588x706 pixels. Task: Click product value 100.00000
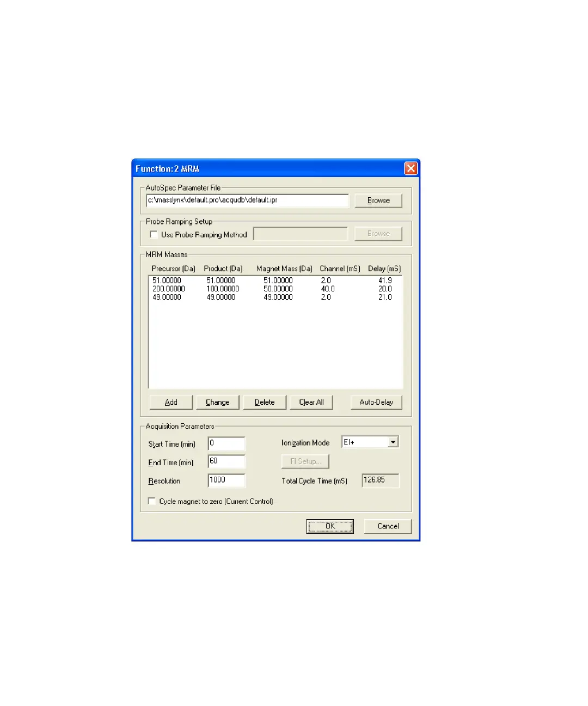(223, 289)
